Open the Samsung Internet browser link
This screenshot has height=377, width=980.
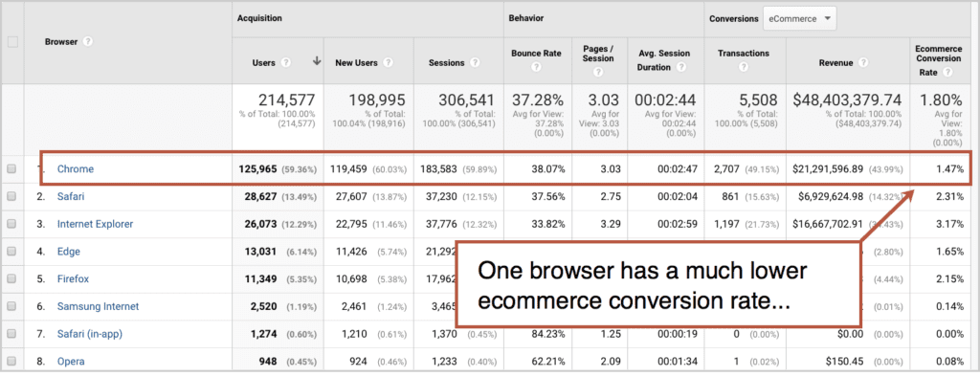pos(99,306)
